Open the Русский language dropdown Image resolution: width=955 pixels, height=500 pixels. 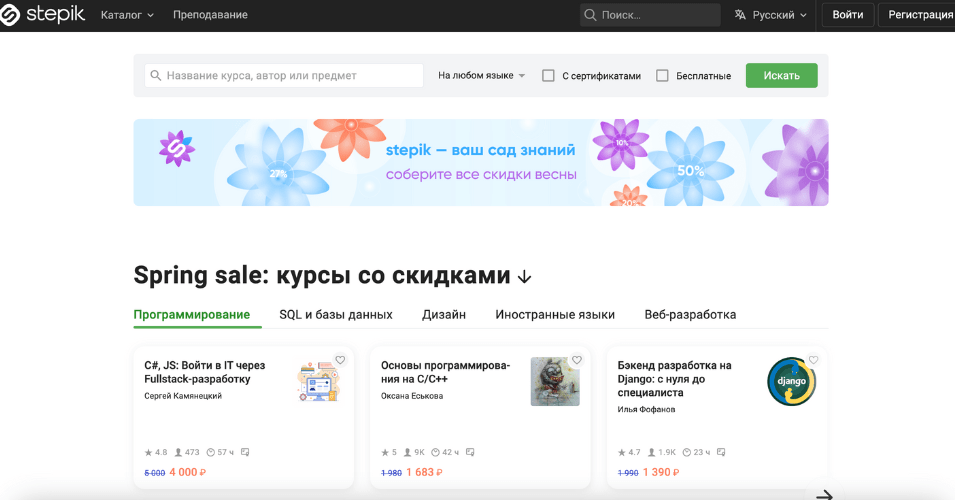tap(770, 15)
